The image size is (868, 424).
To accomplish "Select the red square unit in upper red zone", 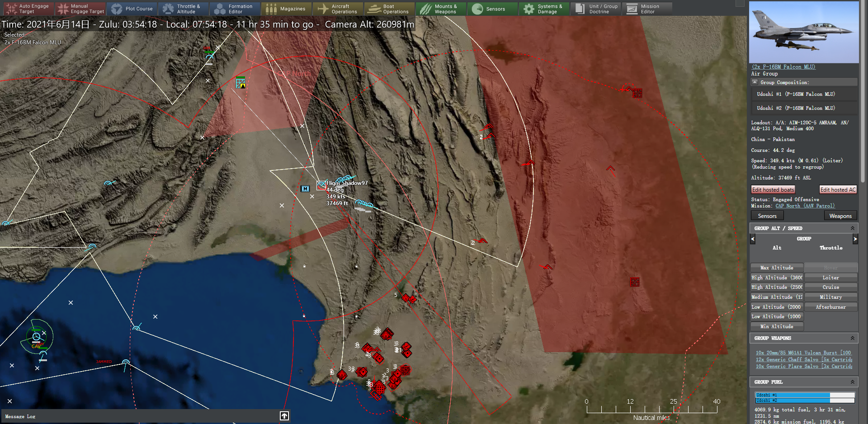I will click(x=637, y=93).
